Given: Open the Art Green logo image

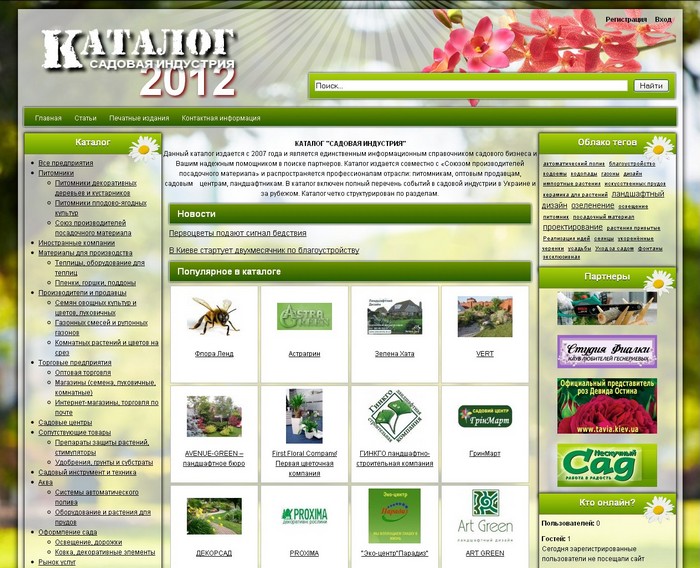Looking at the screenshot, I should tap(485, 516).
